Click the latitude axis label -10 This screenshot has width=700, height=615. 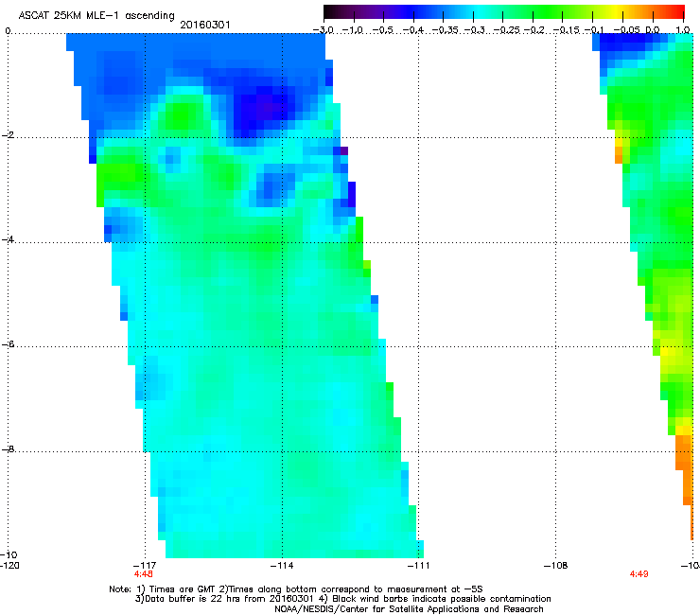(9, 554)
